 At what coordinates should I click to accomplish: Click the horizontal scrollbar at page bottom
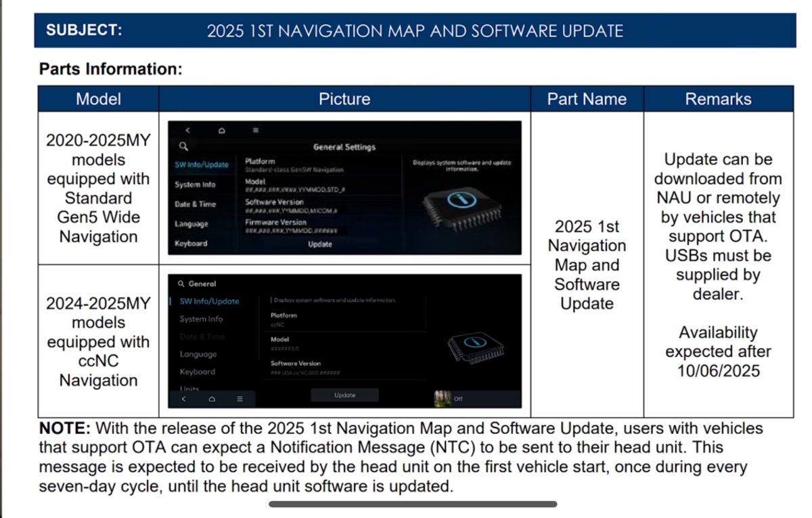click(x=413, y=504)
